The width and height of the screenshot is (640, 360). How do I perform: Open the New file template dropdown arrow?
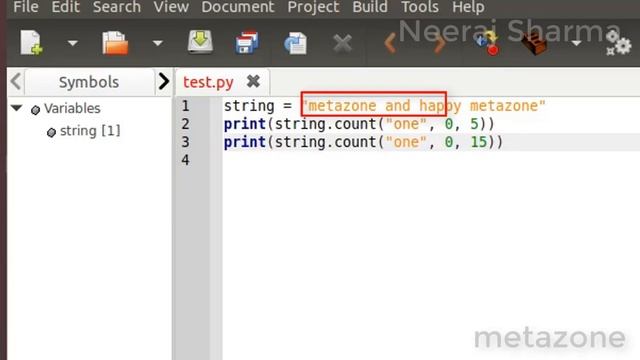click(x=73, y=43)
